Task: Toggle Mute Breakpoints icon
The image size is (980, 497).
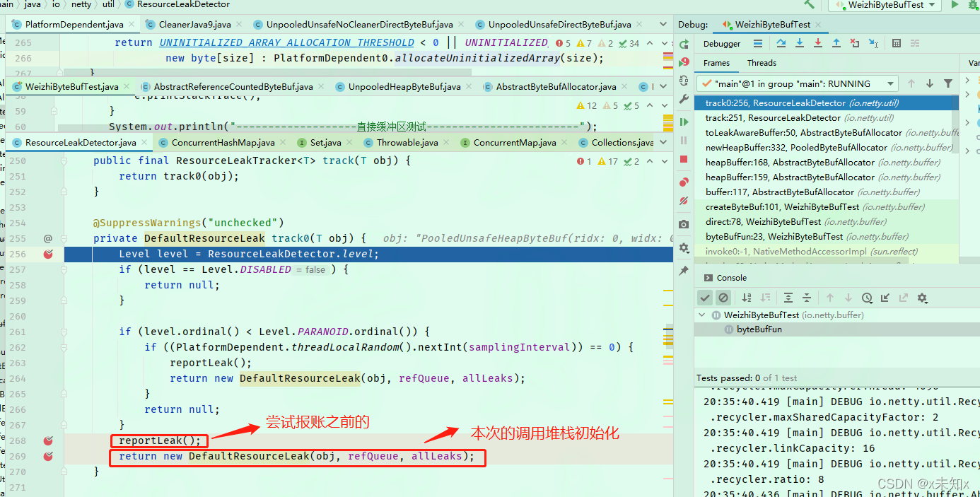Action: pos(684,201)
